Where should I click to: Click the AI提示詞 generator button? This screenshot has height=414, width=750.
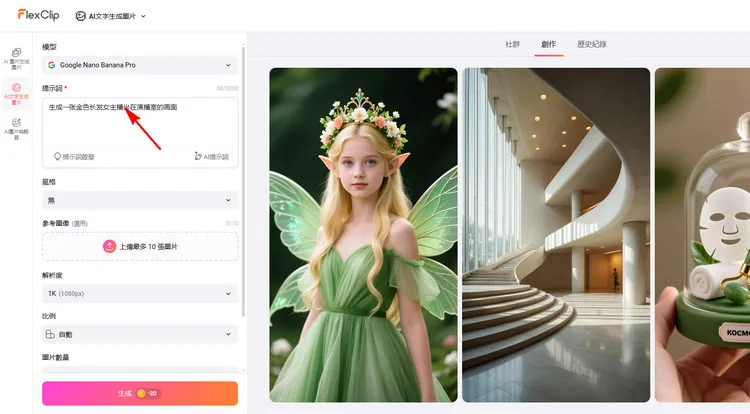[x=211, y=157]
